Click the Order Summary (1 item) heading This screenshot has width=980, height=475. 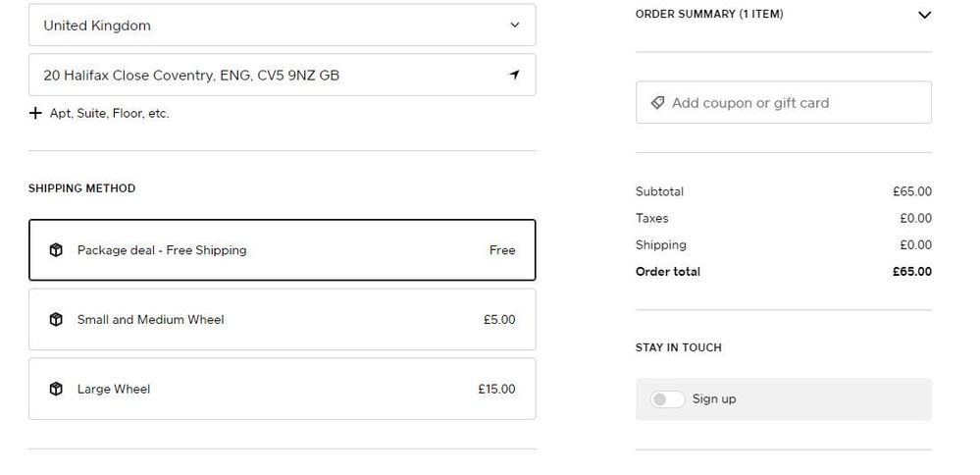click(709, 15)
